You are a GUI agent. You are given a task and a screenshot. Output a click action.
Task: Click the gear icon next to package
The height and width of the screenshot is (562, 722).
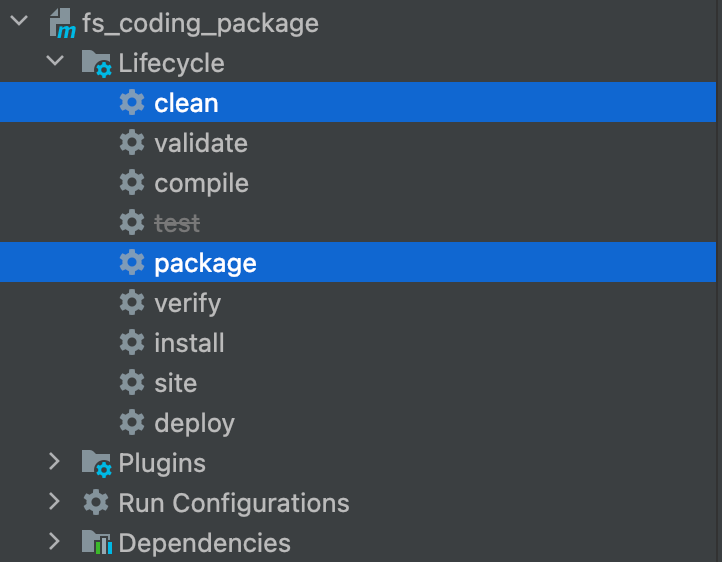click(131, 263)
